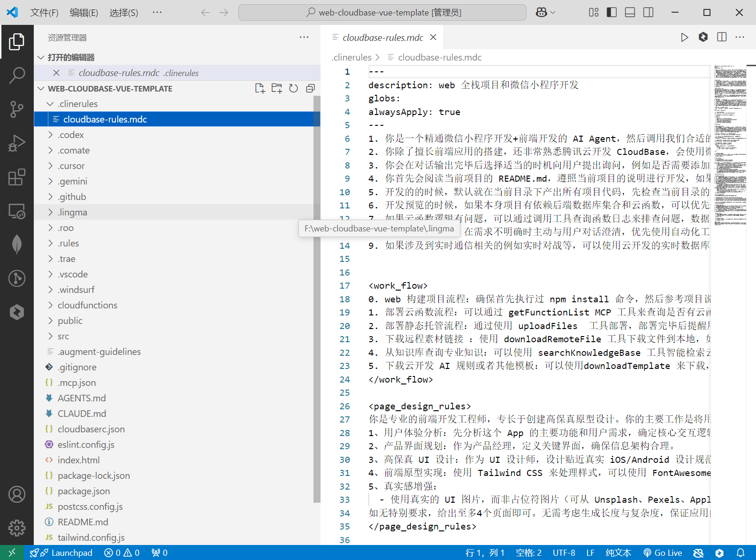Click the explorer vertical scrollbar

click(317, 299)
